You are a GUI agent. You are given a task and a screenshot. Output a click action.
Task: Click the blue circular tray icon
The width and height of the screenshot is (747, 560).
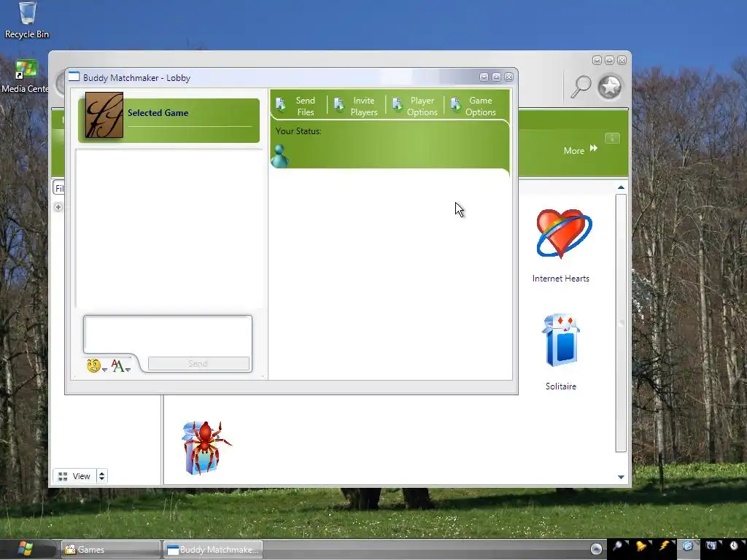pos(687,545)
